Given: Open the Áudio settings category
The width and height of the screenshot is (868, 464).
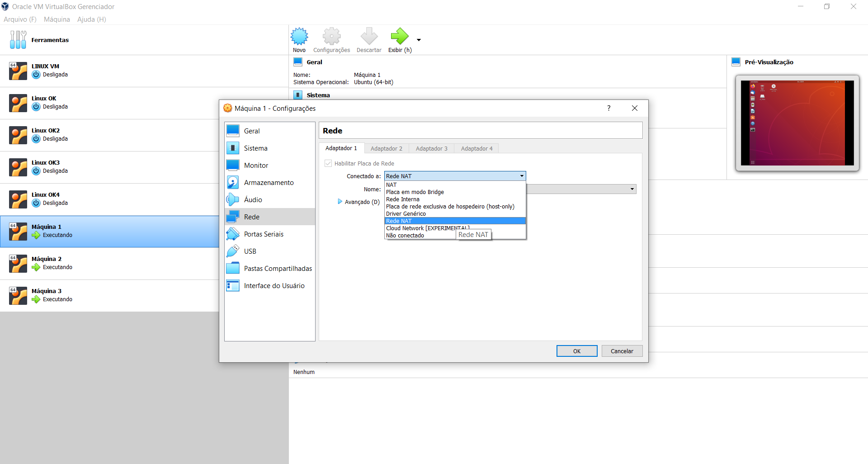Looking at the screenshot, I should pyautogui.click(x=270, y=199).
